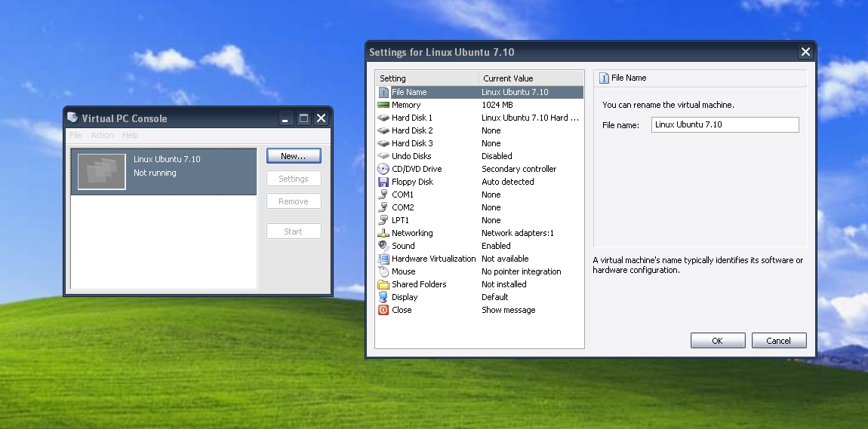Screen dimensions: 868x429
Task: Dismiss the settings dialog with Cancel
Action: coord(778,341)
